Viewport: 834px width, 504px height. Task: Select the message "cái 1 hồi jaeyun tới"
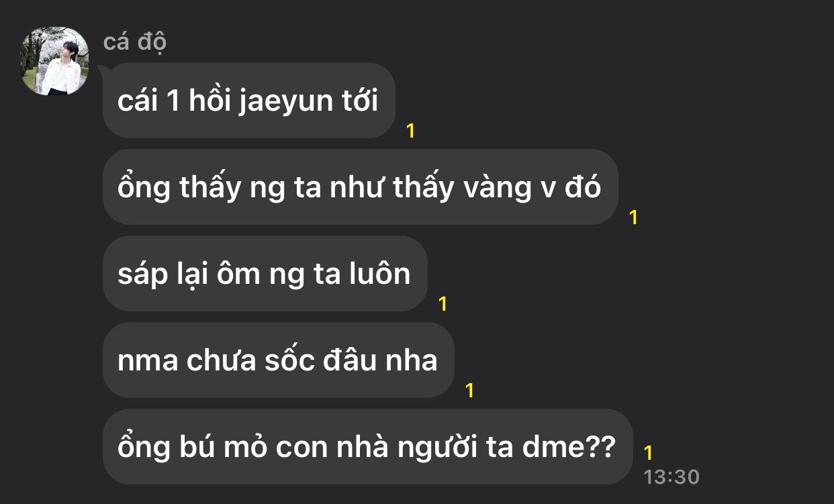tap(249, 101)
